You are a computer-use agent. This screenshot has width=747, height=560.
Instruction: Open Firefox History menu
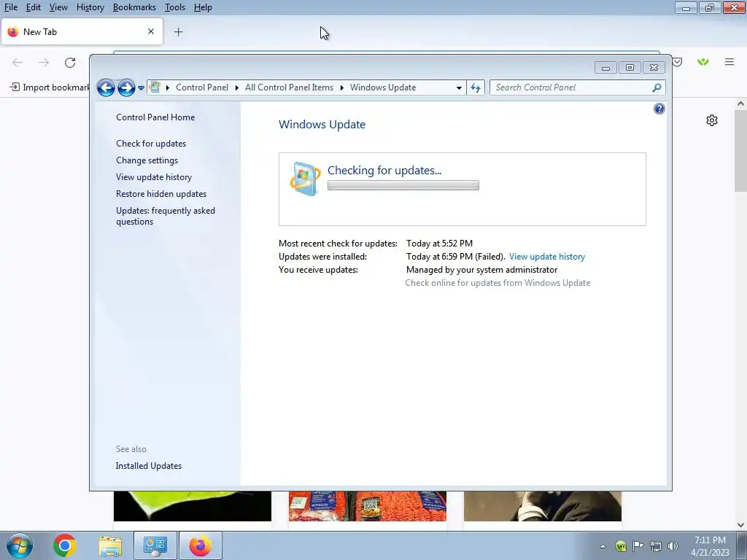pyautogui.click(x=90, y=7)
